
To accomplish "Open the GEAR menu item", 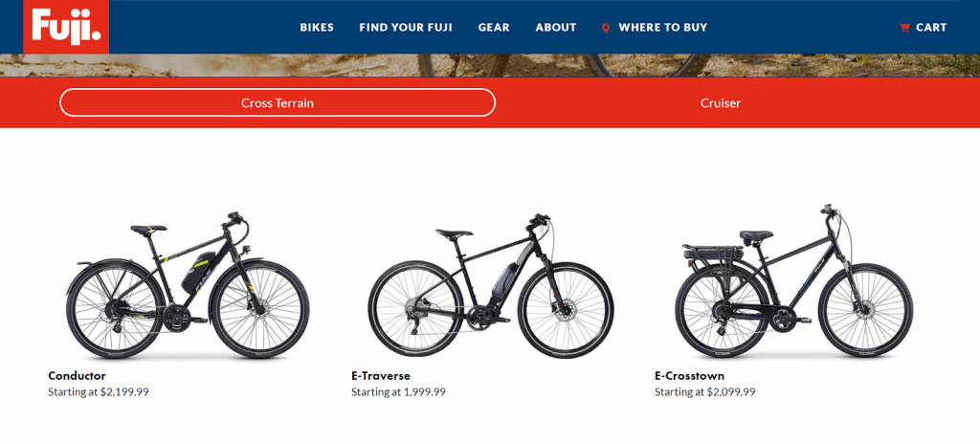I will click(x=494, y=28).
